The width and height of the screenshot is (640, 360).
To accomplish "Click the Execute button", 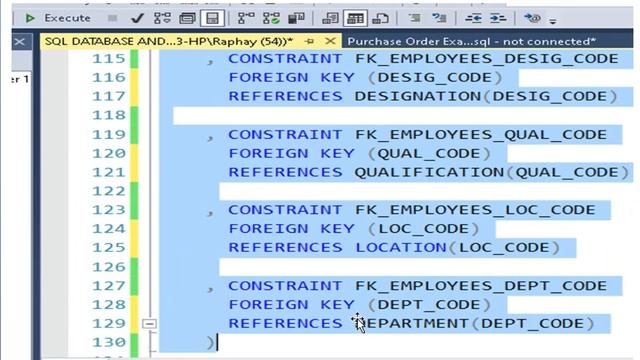I will (x=58, y=18).
